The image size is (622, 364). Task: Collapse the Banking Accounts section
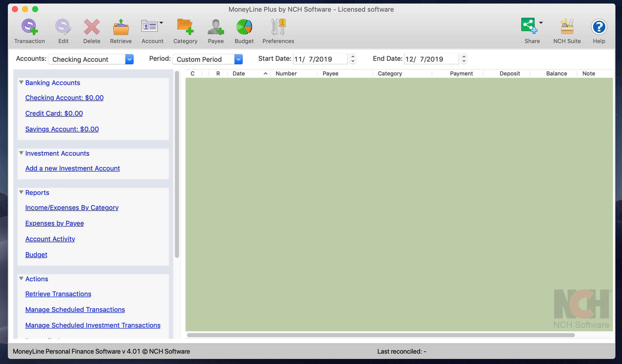(21, 83)
